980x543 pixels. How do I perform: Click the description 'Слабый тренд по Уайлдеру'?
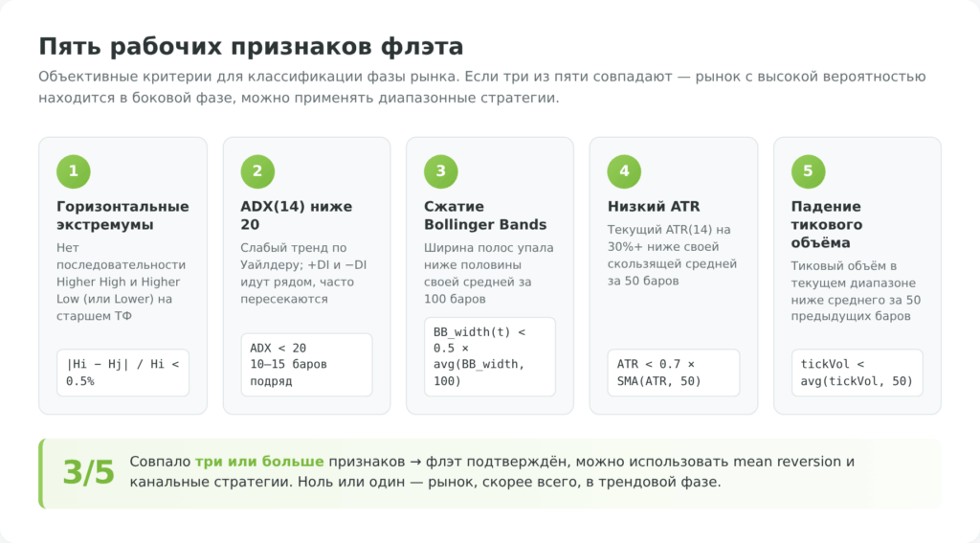tap(303, 273)
